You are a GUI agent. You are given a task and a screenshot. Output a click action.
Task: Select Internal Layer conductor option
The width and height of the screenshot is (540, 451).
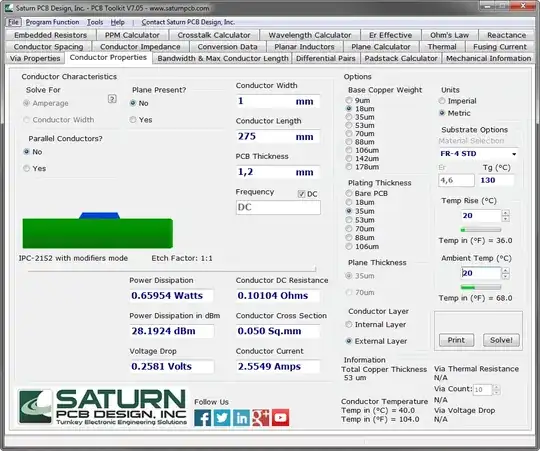click(x=349, y=324)
